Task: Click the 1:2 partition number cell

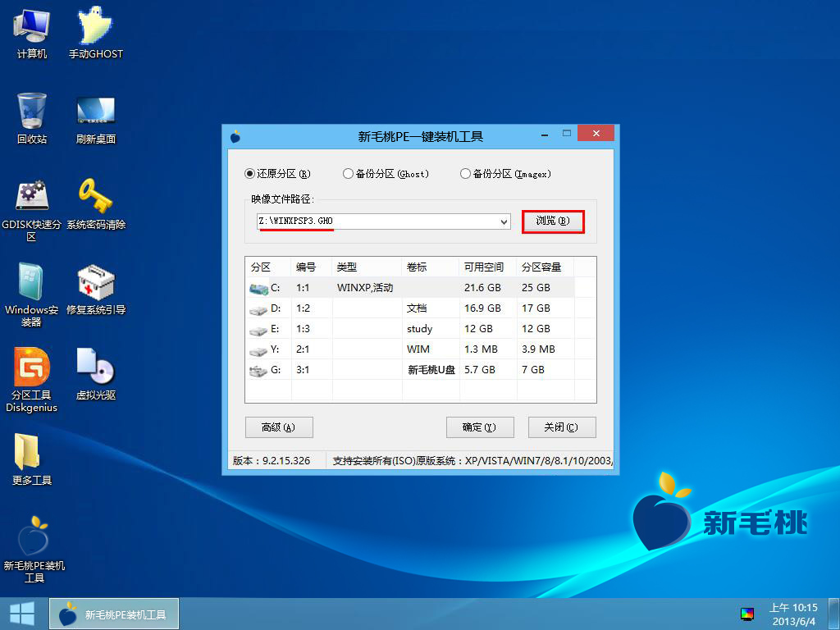Action: (x=303, y=308)
